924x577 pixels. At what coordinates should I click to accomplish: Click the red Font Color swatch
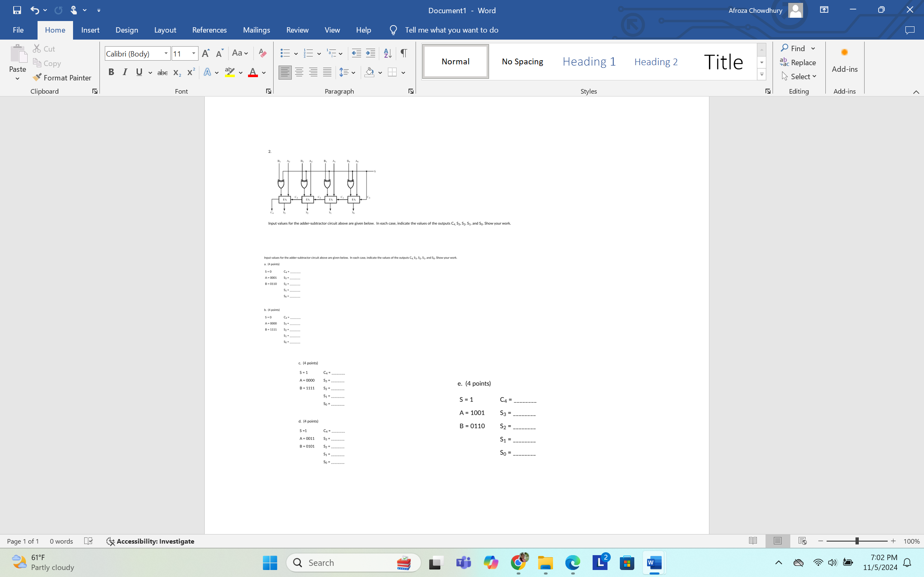click(253, 73)
